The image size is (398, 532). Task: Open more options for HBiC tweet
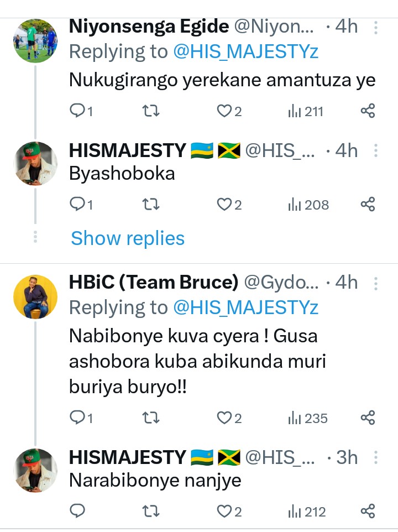pos(376,283)
